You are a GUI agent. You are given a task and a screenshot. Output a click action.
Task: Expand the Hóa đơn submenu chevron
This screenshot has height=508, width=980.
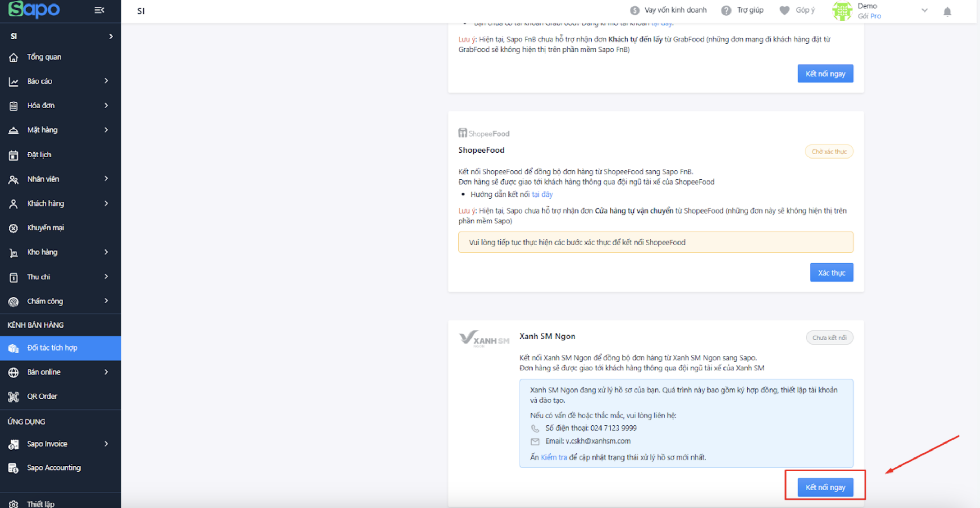(x=106, y=105)
